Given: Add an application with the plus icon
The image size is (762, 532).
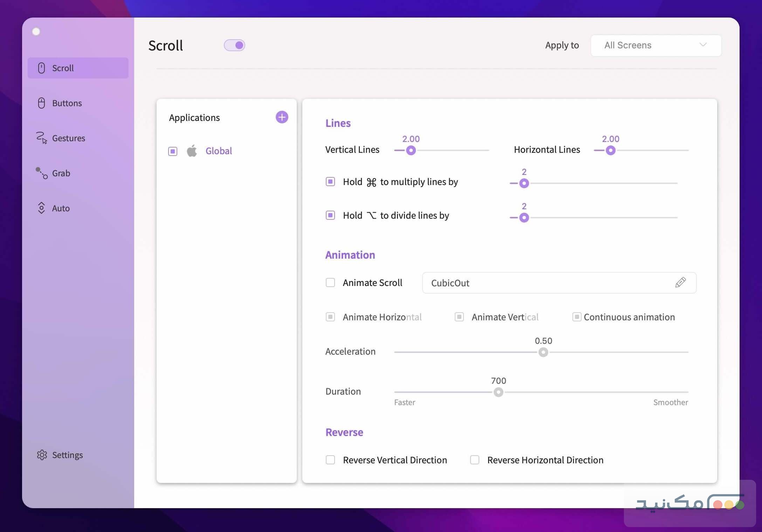Looking at the screenshot, I should [x=281, y=117].
